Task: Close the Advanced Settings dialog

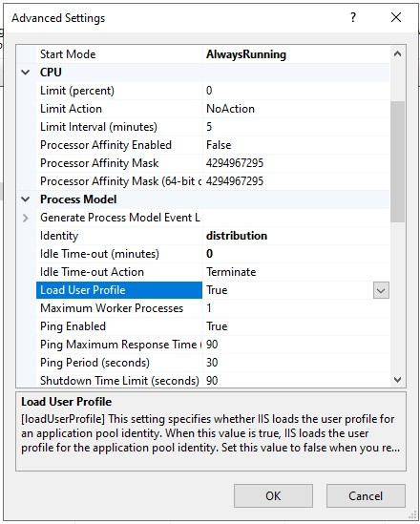Action: [396, 17]
